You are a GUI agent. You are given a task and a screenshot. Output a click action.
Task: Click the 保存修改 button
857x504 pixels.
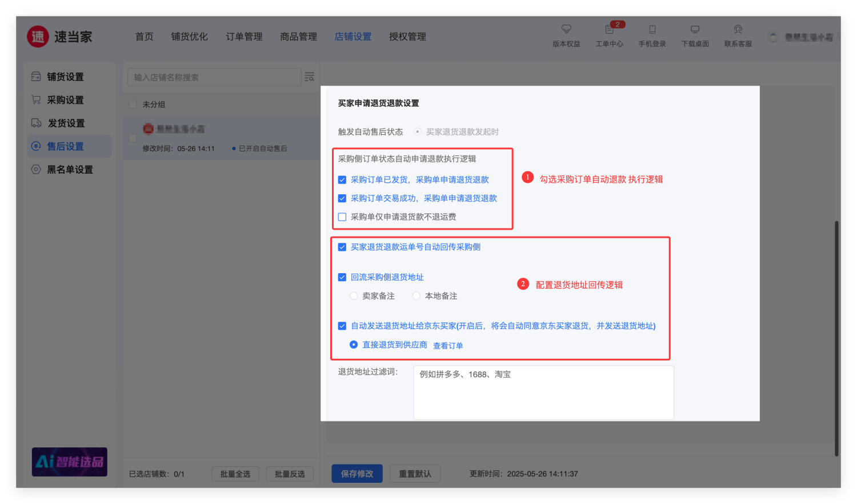click(x=357, y=474)
